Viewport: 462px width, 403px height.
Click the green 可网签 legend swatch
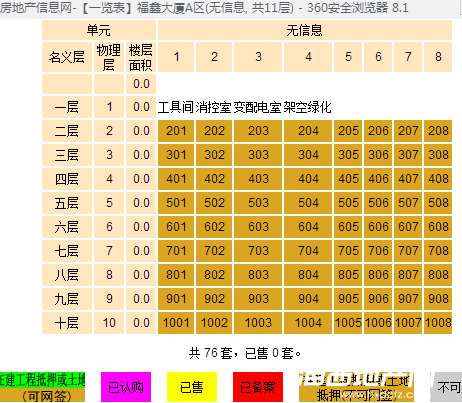[42, 387]
